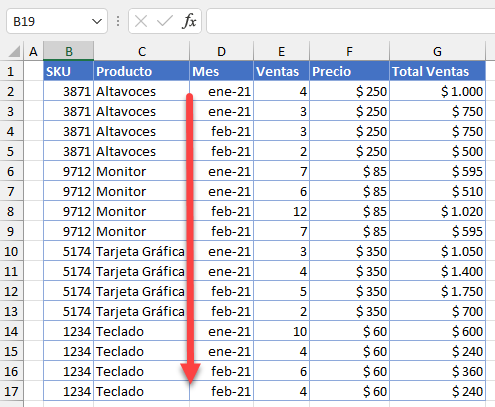Select column B header
This screenshot has height=407, width=495.
tap(69, 51)
